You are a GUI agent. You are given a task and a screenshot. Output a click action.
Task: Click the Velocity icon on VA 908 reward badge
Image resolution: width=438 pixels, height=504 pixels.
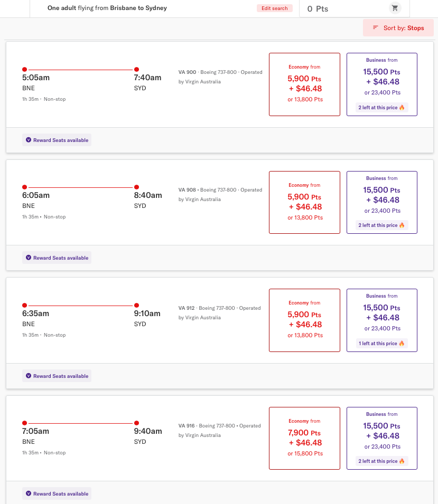[x=29, y=258]
